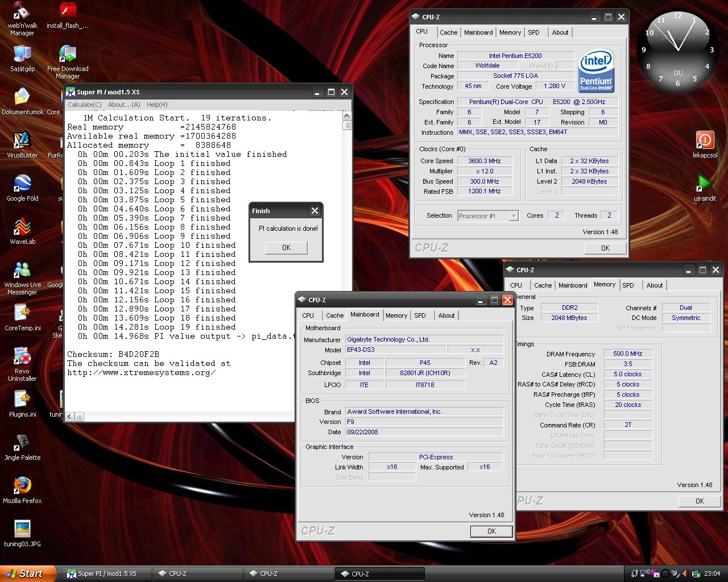Launch WaveLab desktop icon
728x582 pixels.
click(x=22, y=231)
